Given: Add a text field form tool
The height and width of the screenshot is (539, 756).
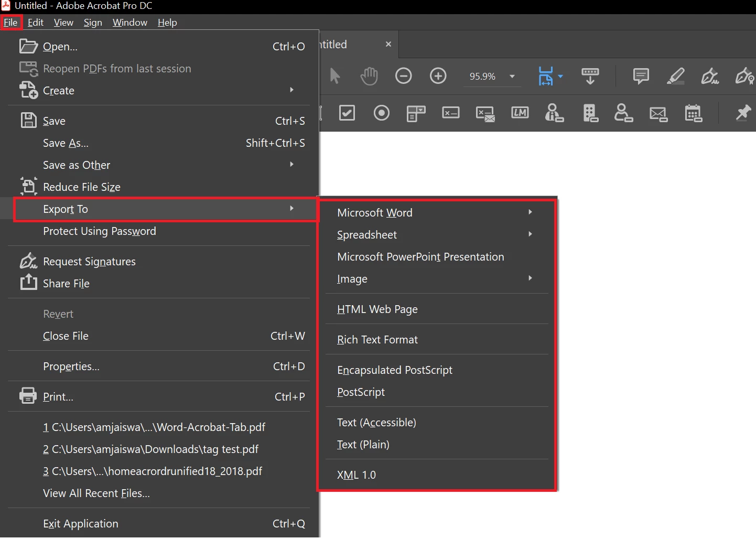Looking at the screenshot, I should click(x=451, y=113).
